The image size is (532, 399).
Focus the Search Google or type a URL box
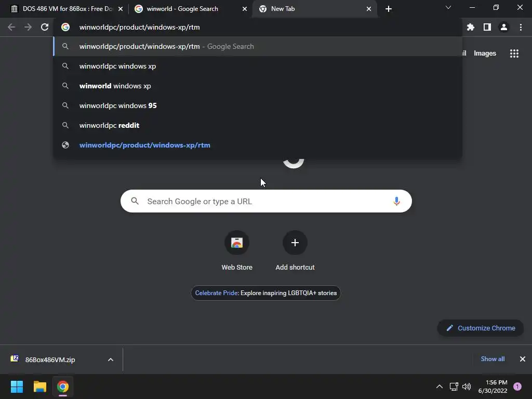point(266,201)
